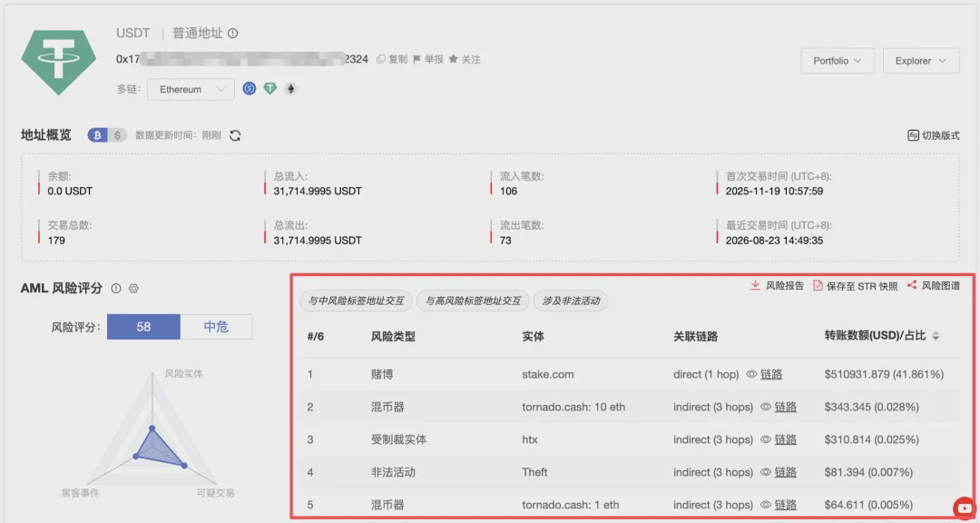
Task: Click the $64.611 (0.005%) amount
Action: pos(868,504)
